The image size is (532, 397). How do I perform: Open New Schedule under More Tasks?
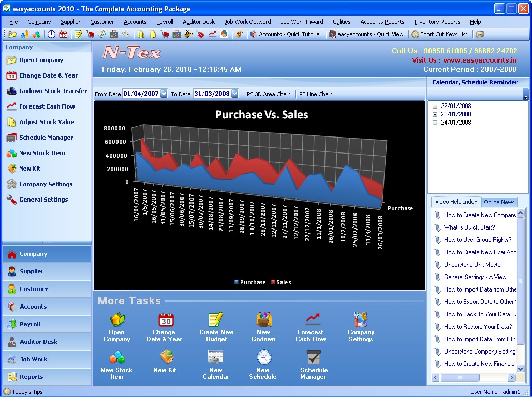tap(263, 364)
